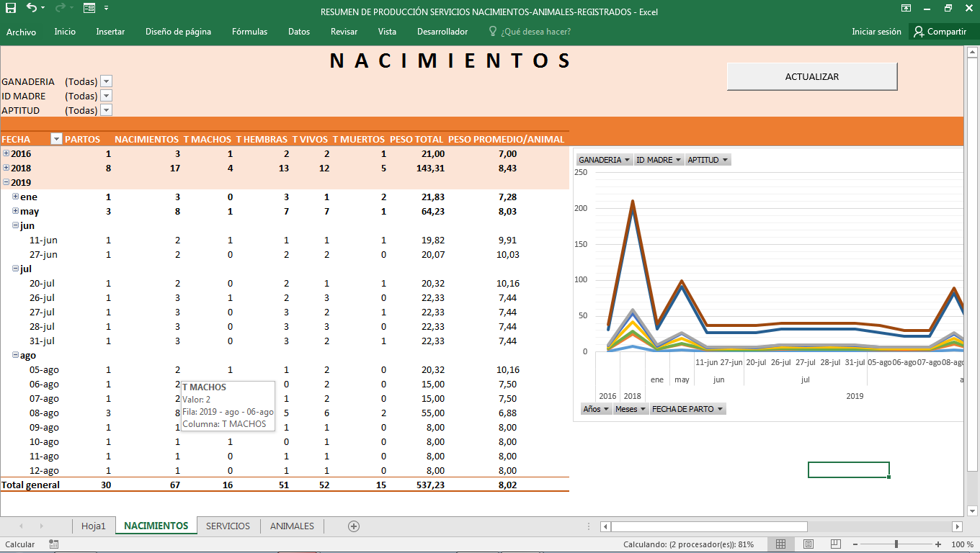Screen dimensions: 980x553
Task: Click the Save icon in quick access toolbar
Action: click(11, 9)
